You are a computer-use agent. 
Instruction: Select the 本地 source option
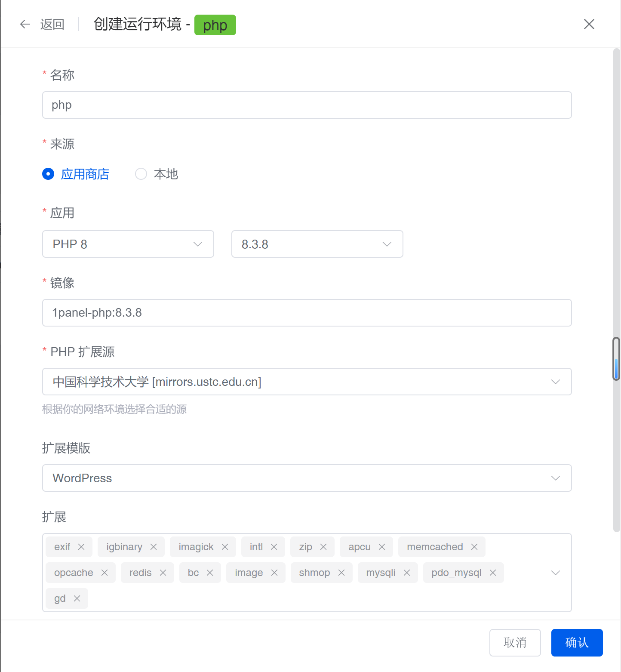tap(141, 174)
